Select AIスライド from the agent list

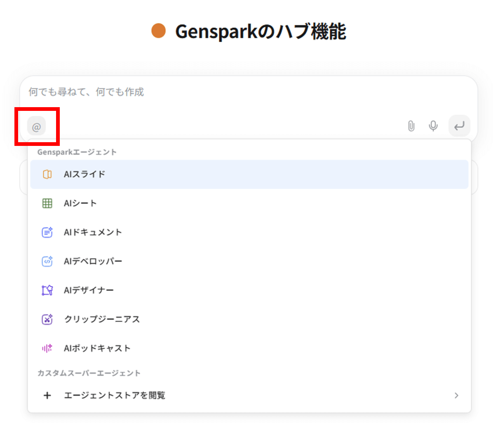point(85,174)
